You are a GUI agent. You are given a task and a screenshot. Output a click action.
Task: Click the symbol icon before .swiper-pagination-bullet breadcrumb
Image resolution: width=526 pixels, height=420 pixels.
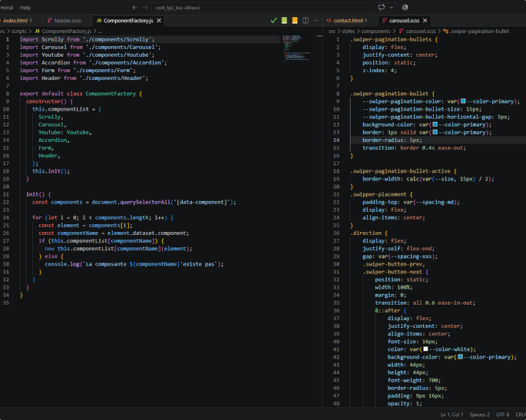[x=445, y=31]
